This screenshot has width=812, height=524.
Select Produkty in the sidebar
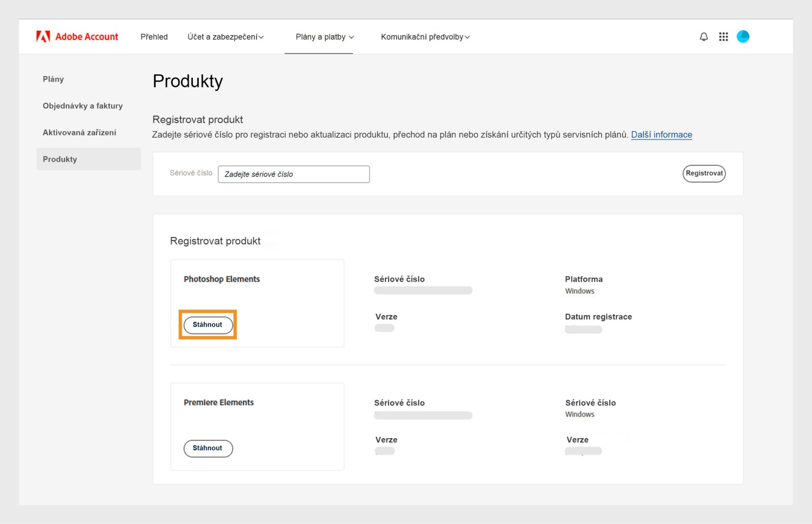(x=60, y=159)
